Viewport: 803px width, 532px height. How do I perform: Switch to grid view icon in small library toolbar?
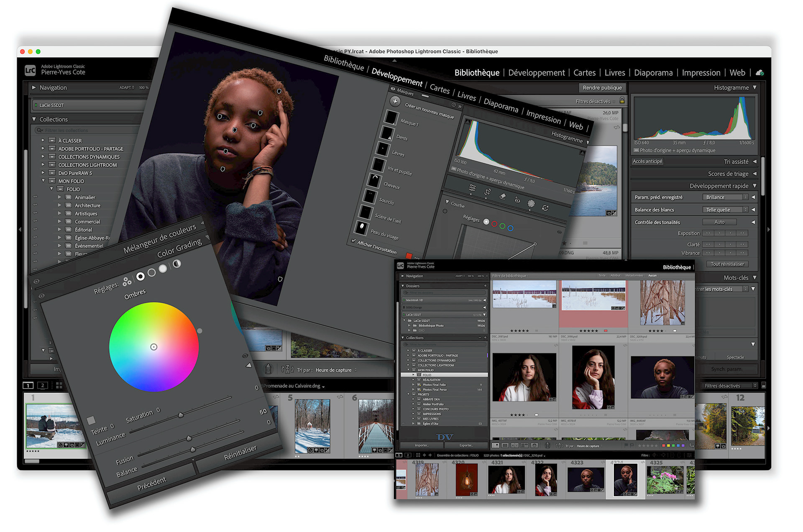pyautogui.click(x=495, y=446)
